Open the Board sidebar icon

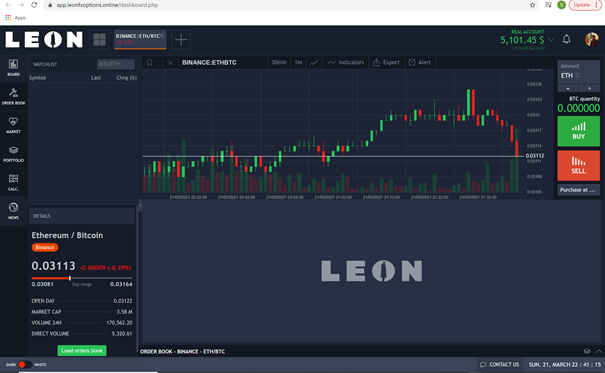tap(13, 68)
